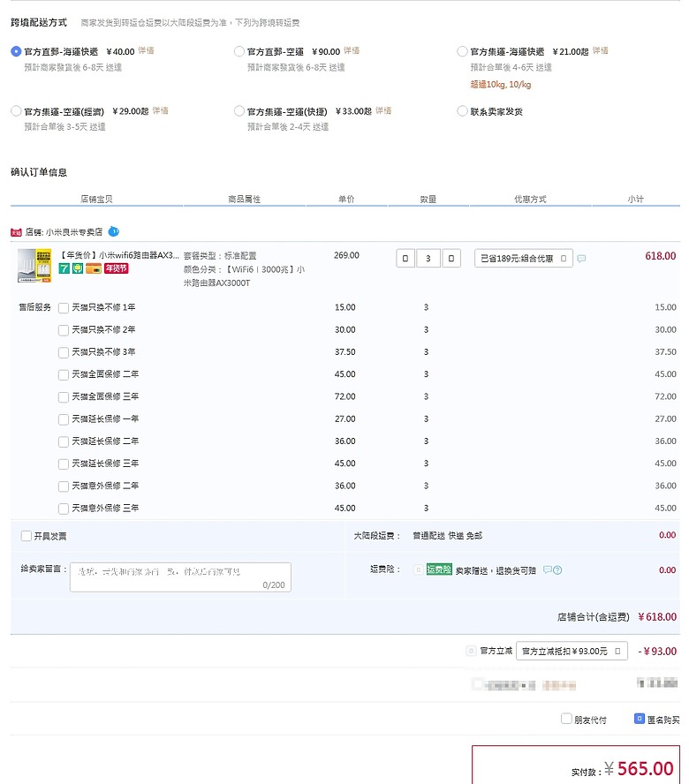Click the comment bubble icon beside discount dropdown

[x=581, y=259]
